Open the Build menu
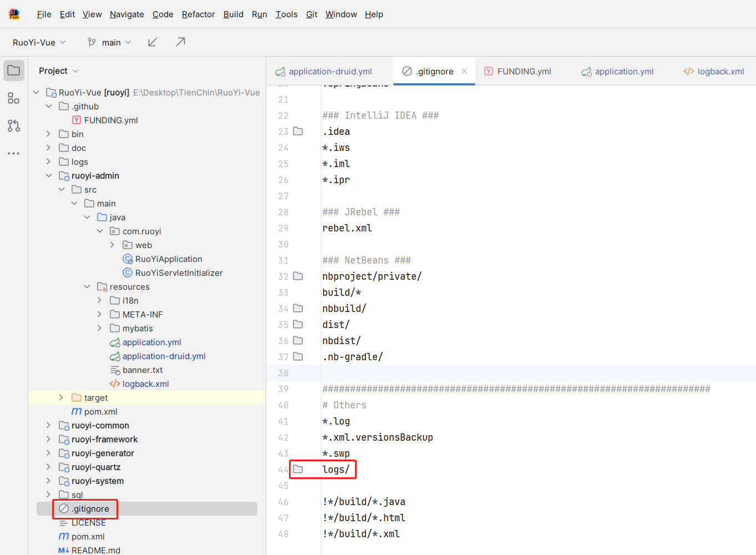 (234, 14)
